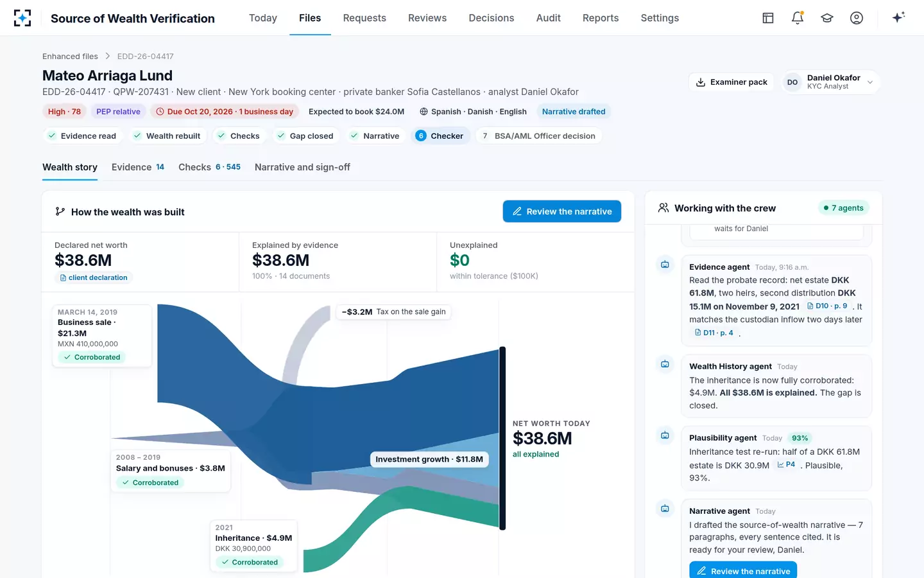Viewport: 924px width, 578px height.
Task: Click the branch icon beside How the wealth was built
Action: (x=60, y=211)
